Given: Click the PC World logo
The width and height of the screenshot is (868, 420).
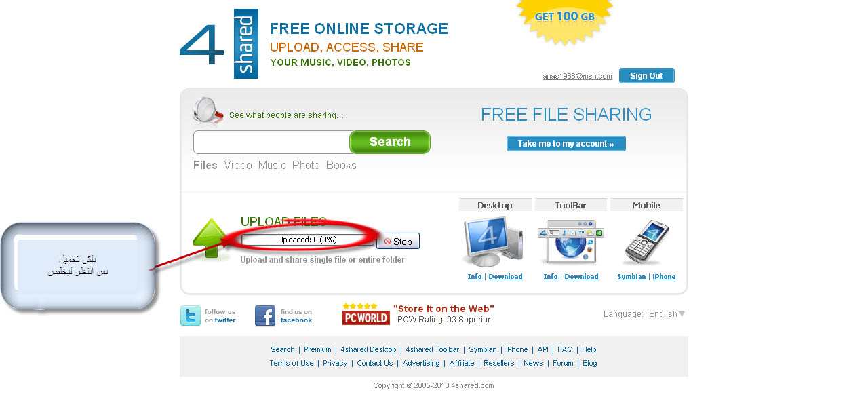Looking at the screenshot, I should [366, 314].
